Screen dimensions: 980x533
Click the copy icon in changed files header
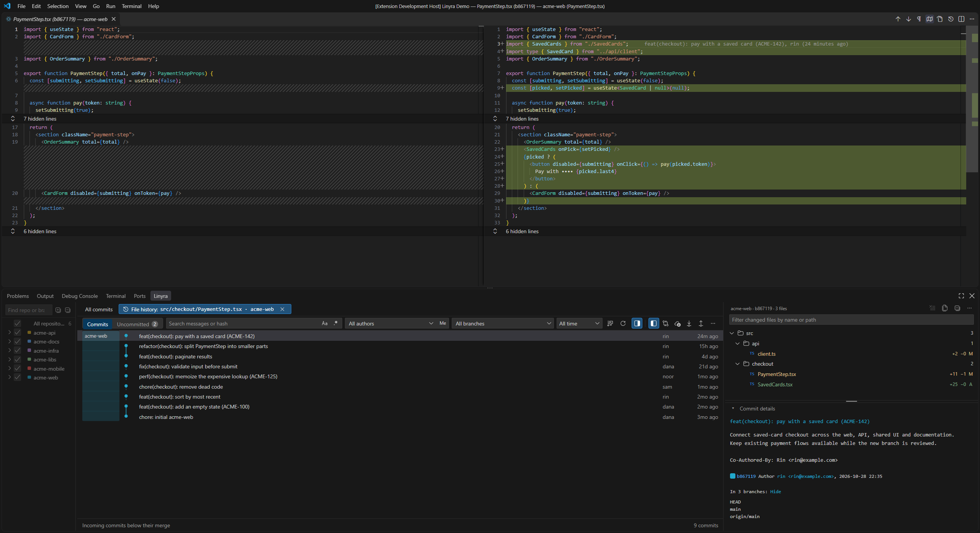tap(945, 308)
